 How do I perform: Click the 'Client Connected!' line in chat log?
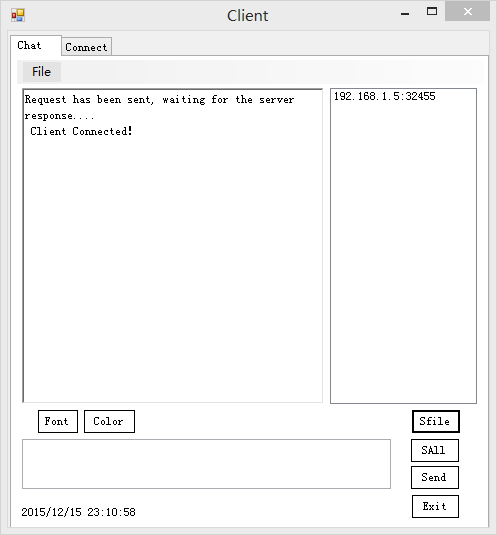coord(81,131)
